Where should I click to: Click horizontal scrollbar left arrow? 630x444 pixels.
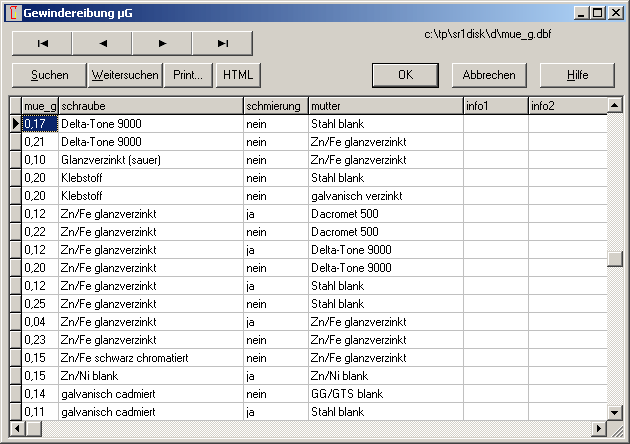click(x=16, y=428)
